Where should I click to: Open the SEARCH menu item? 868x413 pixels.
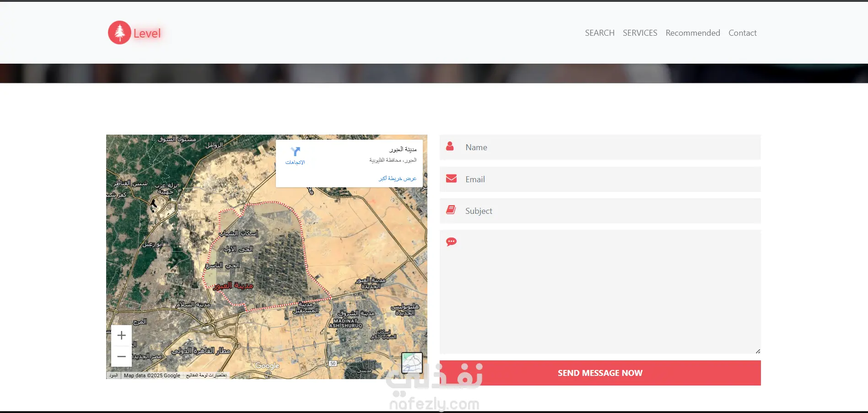599,33
